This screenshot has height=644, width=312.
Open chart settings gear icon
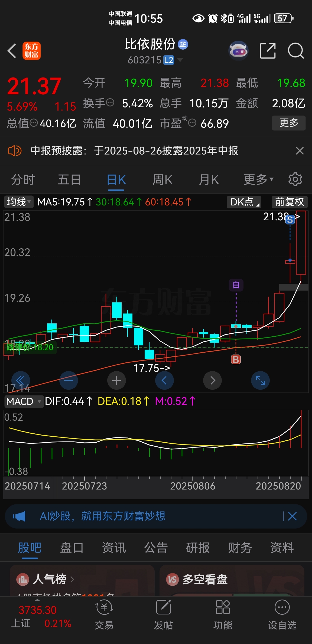click(295, 179)
